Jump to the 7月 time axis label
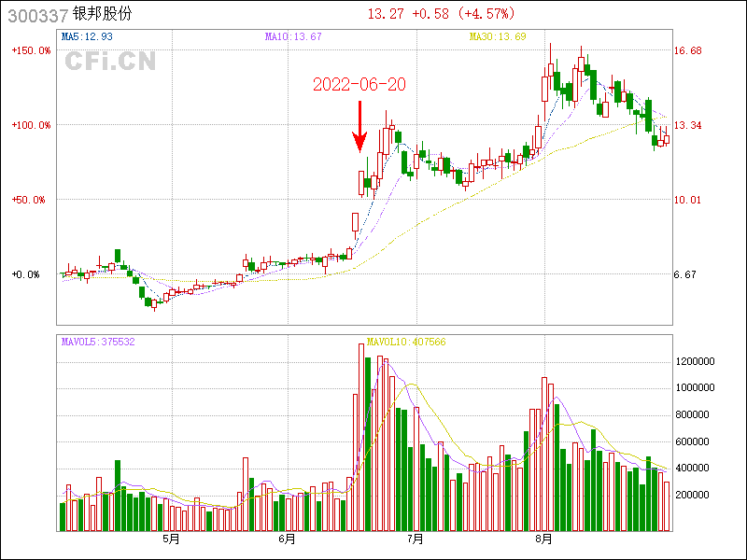This screenshot has height=560, width=747. pyautogui.click(x=416, y=539)
